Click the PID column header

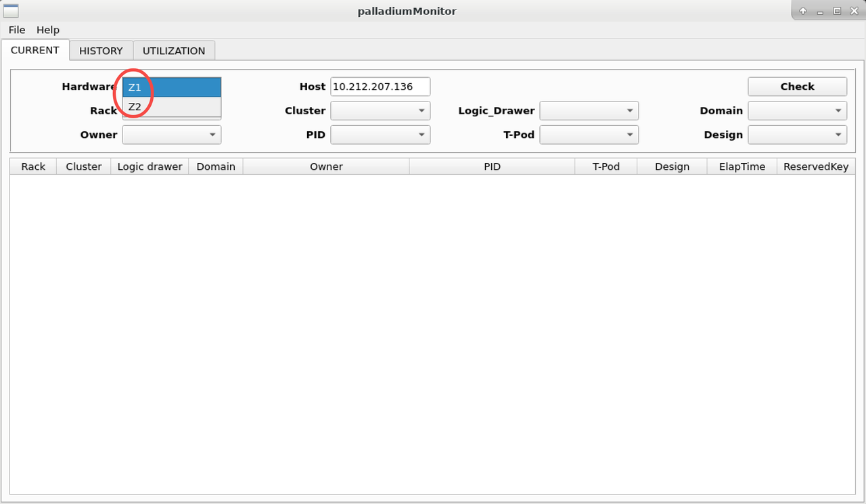tap(492, 166)
